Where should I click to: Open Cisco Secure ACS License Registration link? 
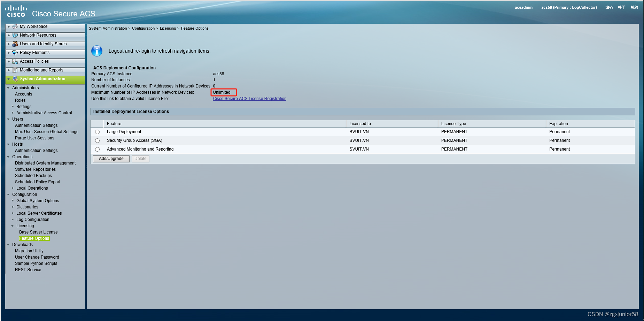pyautogui.click(x=250, y=99)
